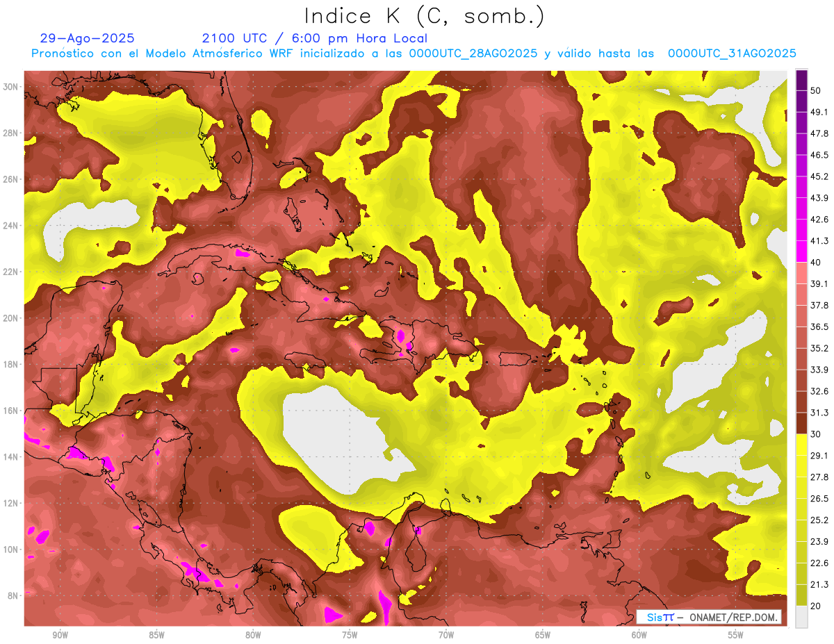
Task: Click the "26N" latitude label
Action: click(x=12, y=179)
